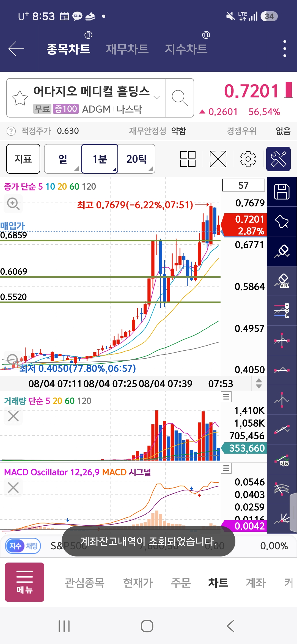Open the 차트 bottom menu
The width and height of the screenshot is (297, 644).
[x=218, y=583]
